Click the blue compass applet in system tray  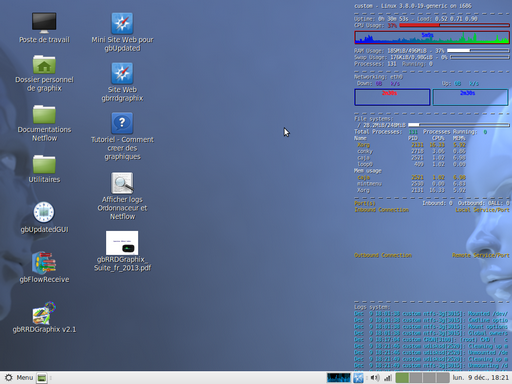tap(358, 378)
